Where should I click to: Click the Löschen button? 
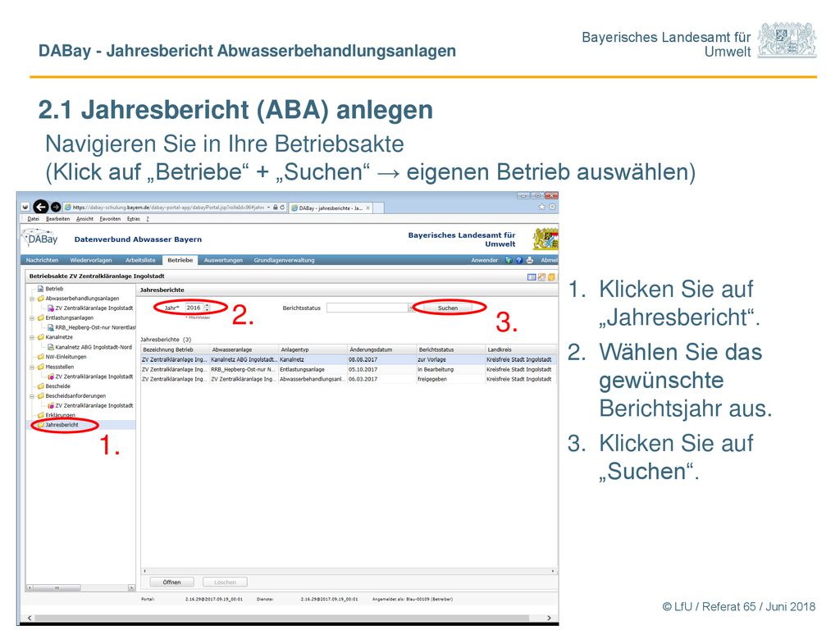pos(225,582)
